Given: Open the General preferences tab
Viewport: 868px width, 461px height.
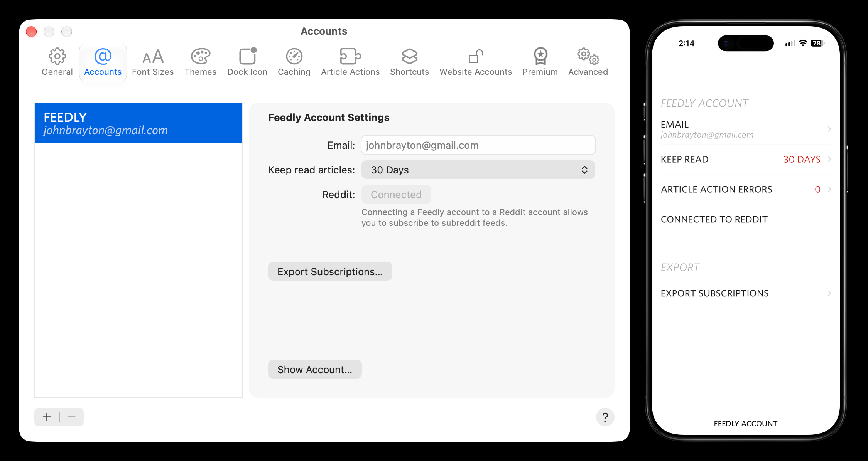Looking at the screenshot, I should (x=57, y=62).
